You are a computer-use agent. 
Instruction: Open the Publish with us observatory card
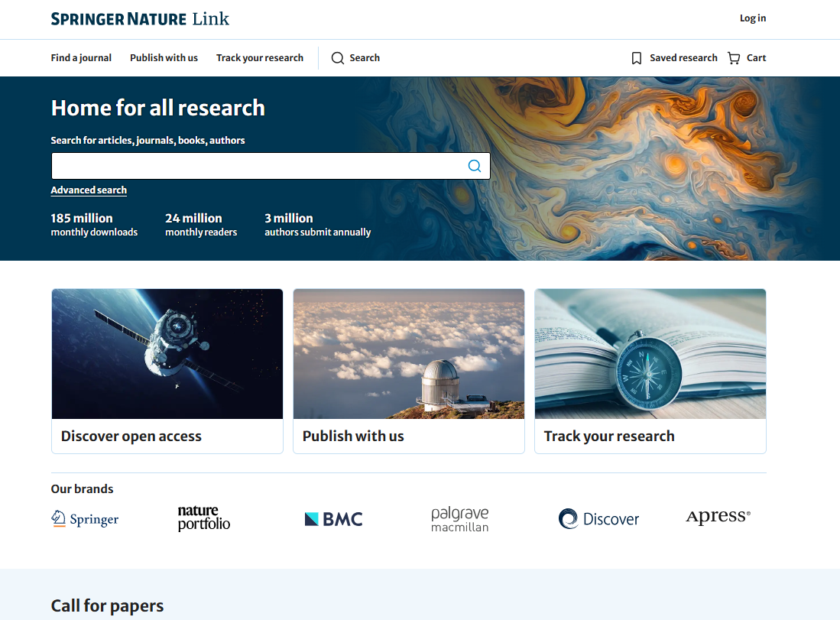tap(408, 371)
